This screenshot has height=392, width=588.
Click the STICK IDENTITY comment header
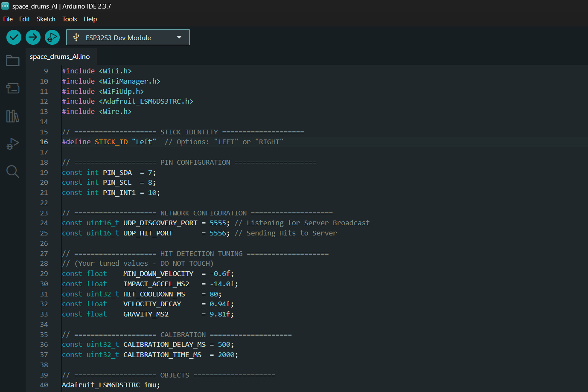click(183, 132)
